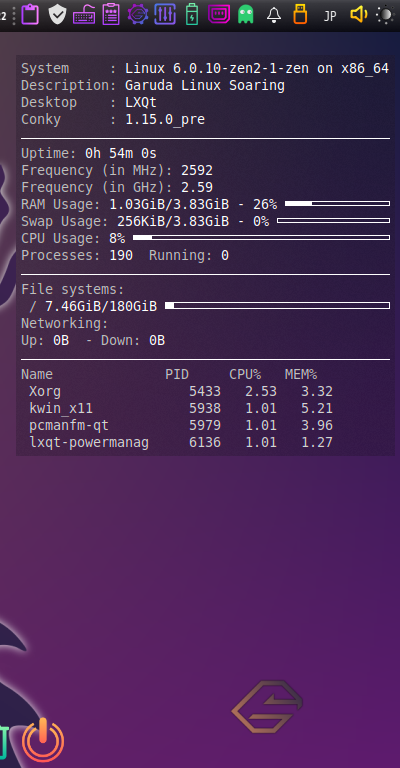
Task: Click the 'Networking:' heading
Action: click(65, 323)
